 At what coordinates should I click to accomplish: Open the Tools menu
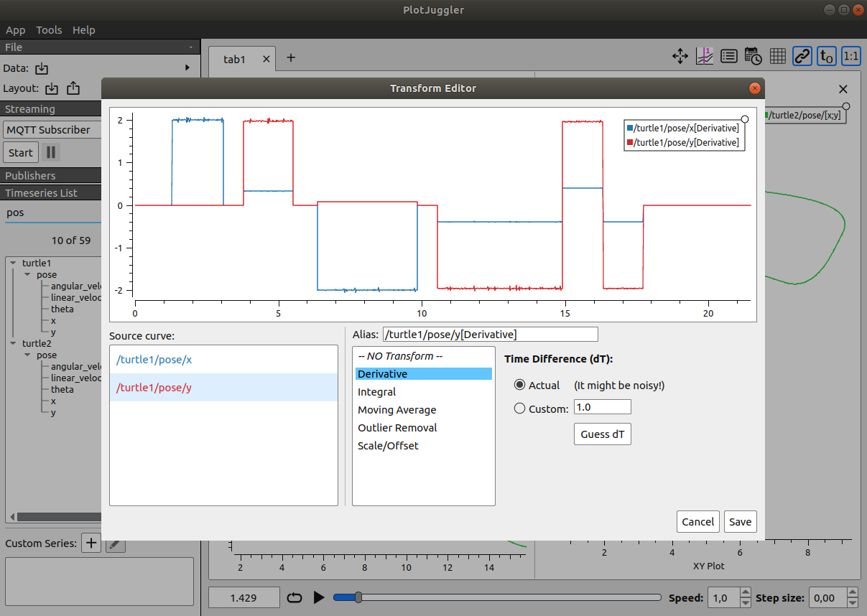pyautogui.click(x=49, y=29)
